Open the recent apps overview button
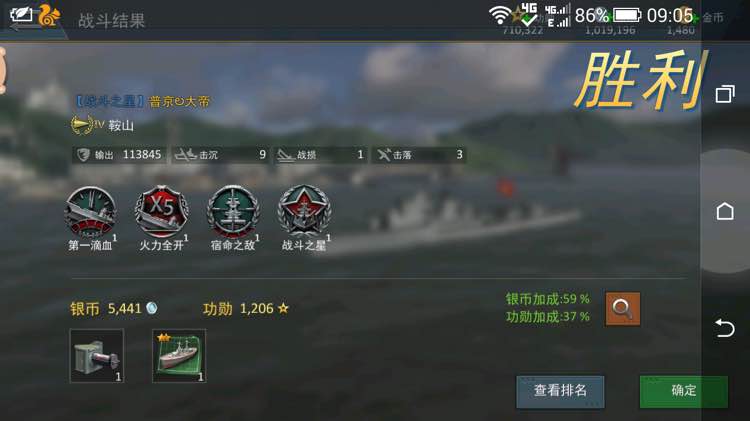 725,94
